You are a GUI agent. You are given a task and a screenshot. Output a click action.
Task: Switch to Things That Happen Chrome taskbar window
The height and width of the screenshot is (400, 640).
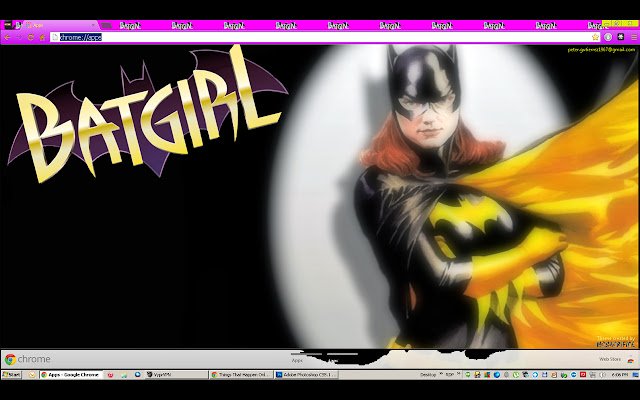pyautogui.click(x=241, y=374)
